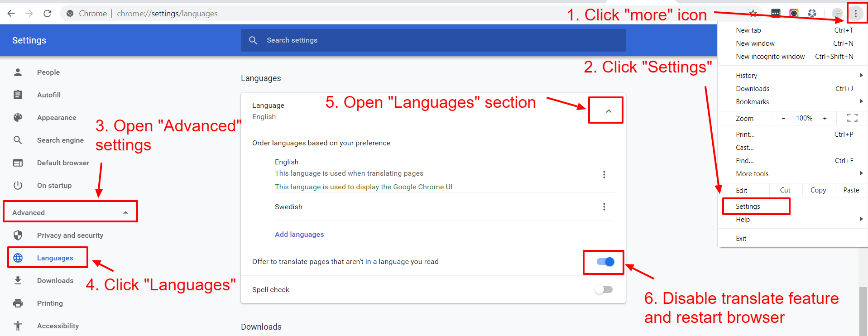Open the rainbow camera extension icon
This screenshot has height=336, width=868.
[x=794, y=13]
